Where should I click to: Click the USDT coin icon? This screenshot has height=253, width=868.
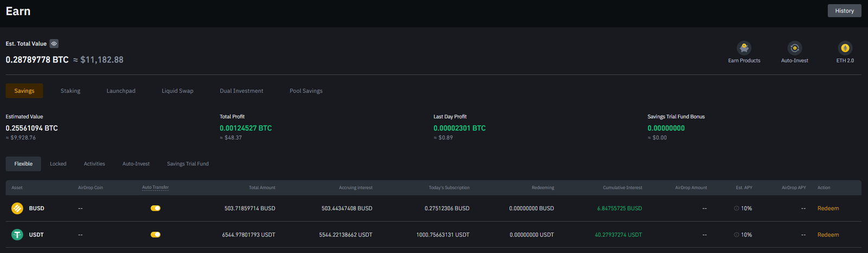pyautogui.click(x=17, y=235)
